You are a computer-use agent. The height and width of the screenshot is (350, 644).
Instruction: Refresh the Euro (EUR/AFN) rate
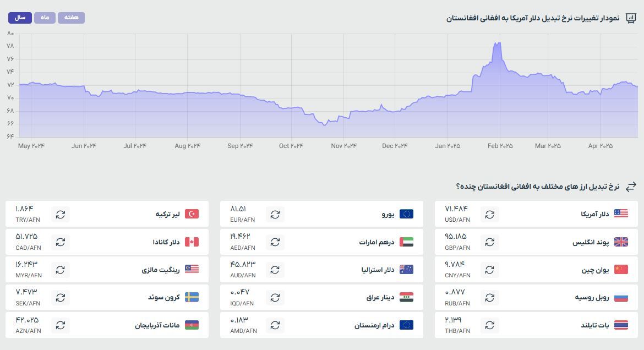275,214
